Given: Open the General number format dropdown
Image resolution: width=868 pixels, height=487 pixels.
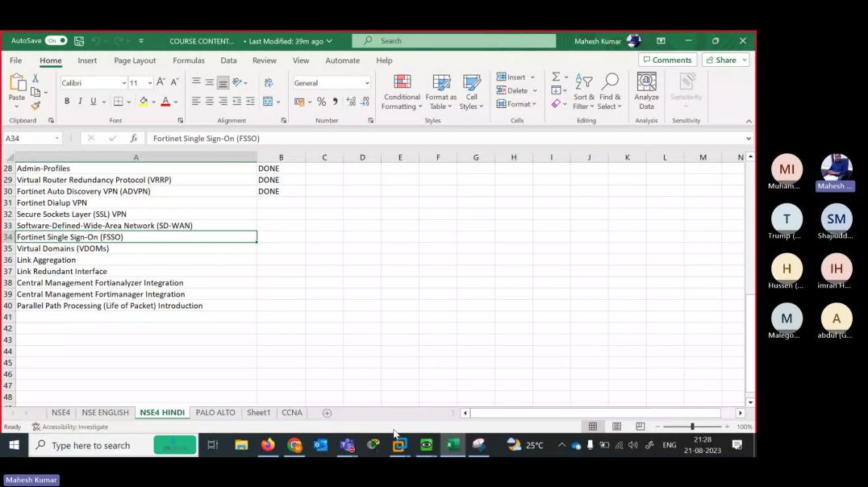Looking at the screenshot, I should point(366,83).
